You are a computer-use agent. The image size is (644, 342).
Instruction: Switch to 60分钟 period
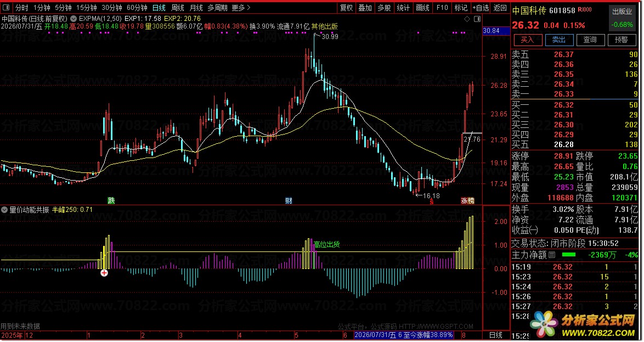[137, 7]
